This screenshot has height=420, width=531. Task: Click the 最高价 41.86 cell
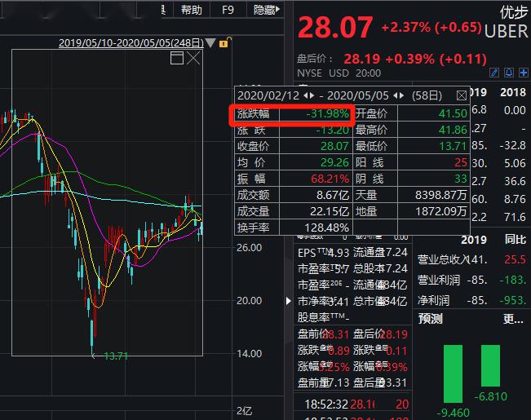pos(411,130)
